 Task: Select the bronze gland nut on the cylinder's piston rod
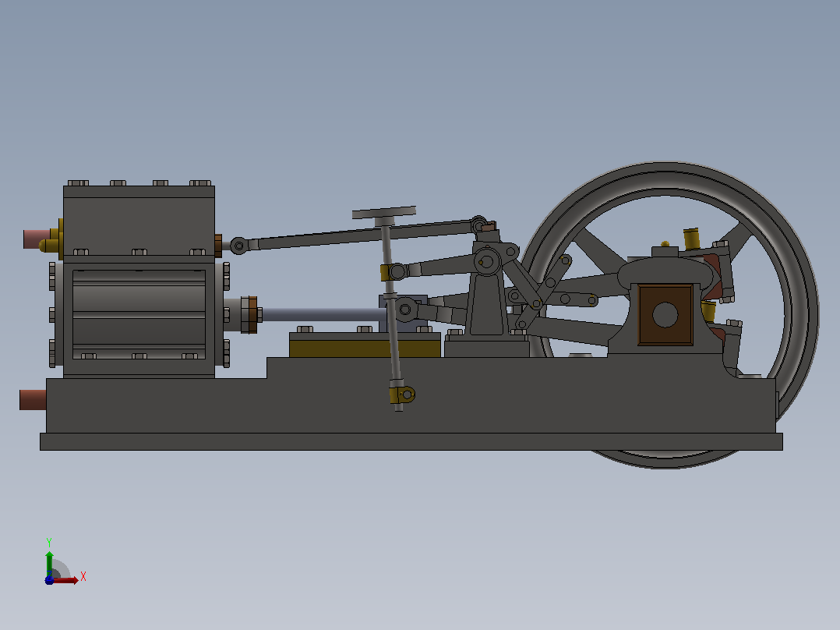point(252,315)
